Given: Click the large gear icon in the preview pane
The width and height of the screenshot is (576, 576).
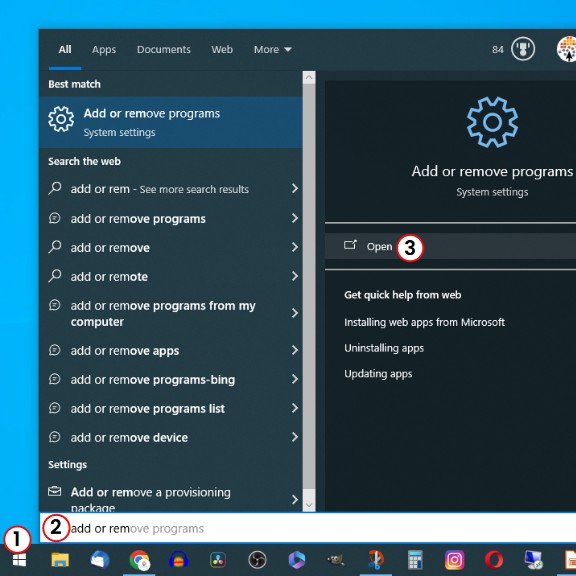Looking at the screenshot, I should tap(492, 122).
